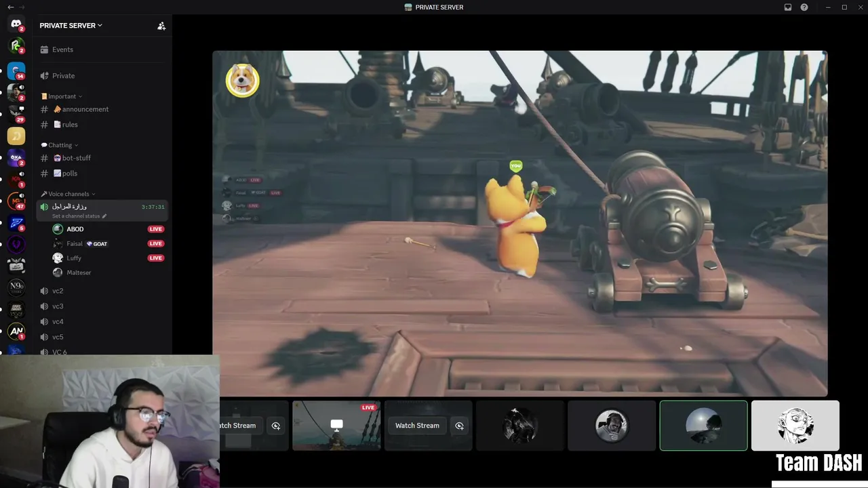Open Discord direct messages home icon
The height and width of the screenshot is (488, 868).
coord(16,24)
